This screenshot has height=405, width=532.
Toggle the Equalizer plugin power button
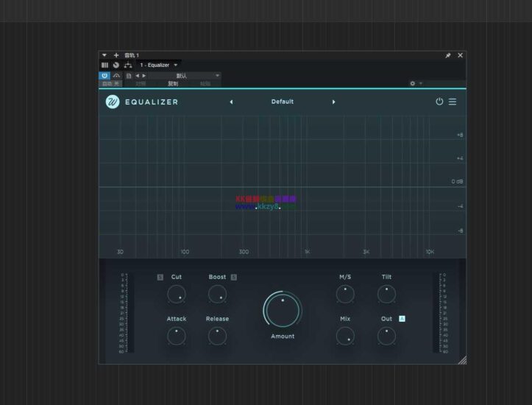439,102
